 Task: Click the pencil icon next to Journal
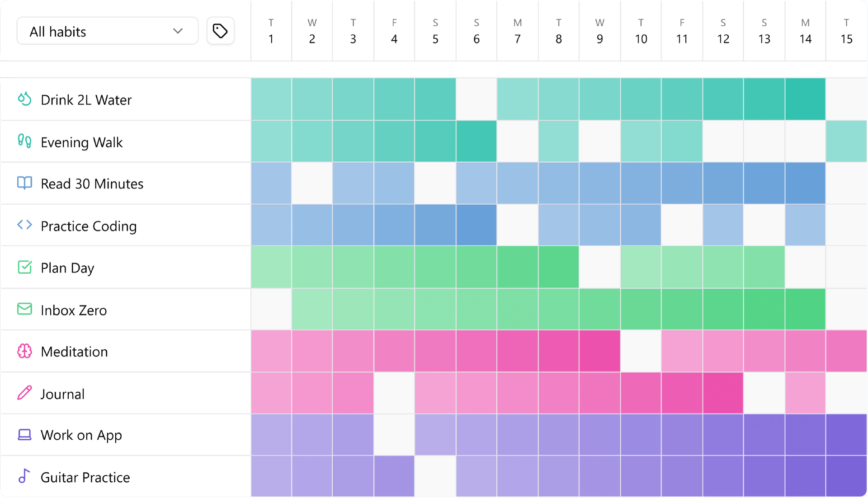[x=24, y=393]
